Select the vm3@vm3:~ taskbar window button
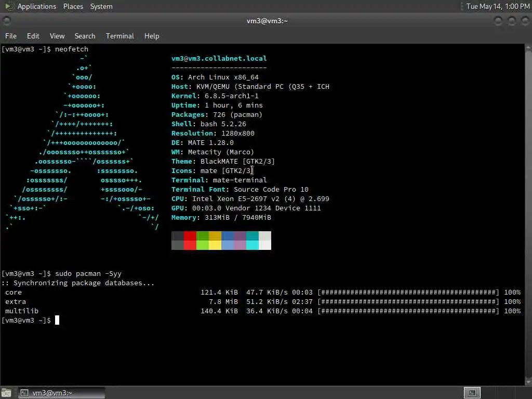 coord(61,393)
